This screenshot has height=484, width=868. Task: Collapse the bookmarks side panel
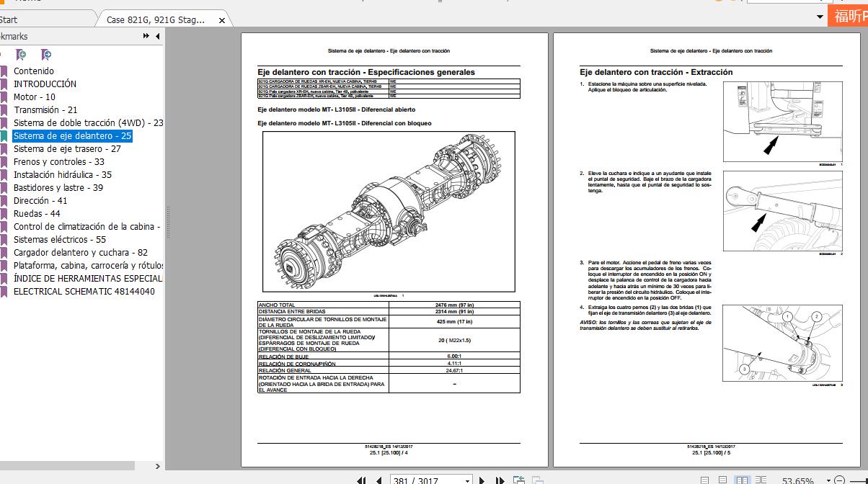pos(158,36)
